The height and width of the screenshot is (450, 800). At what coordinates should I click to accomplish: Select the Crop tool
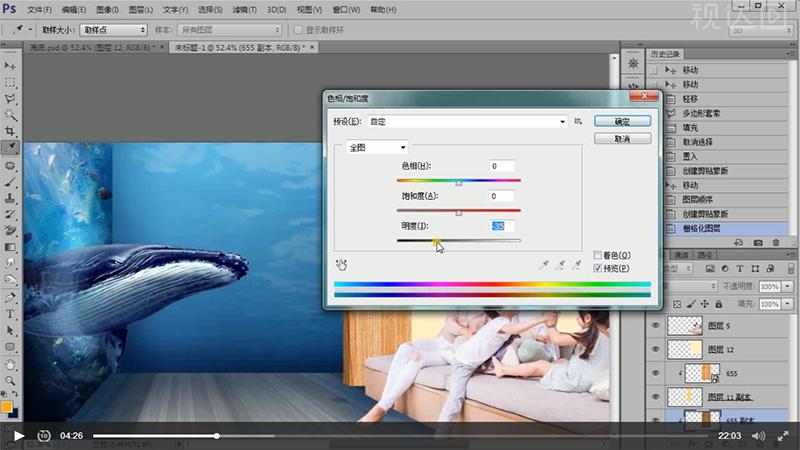tap(10, 132)
